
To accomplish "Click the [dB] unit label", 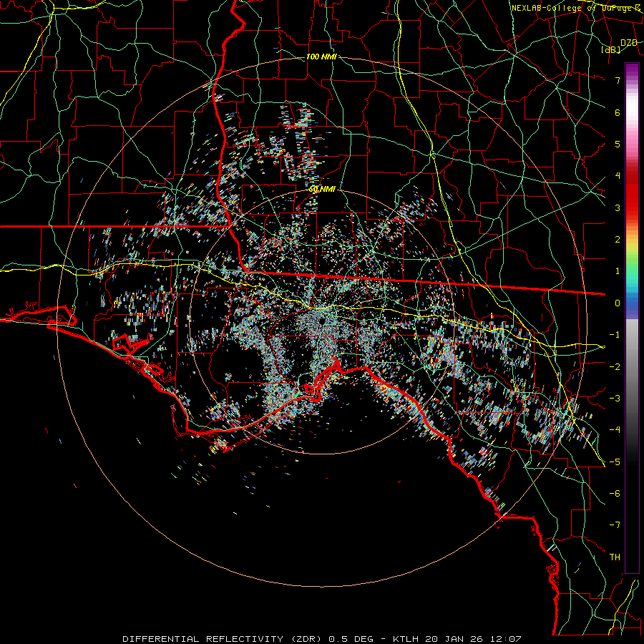I will click(x=611, y=49).
